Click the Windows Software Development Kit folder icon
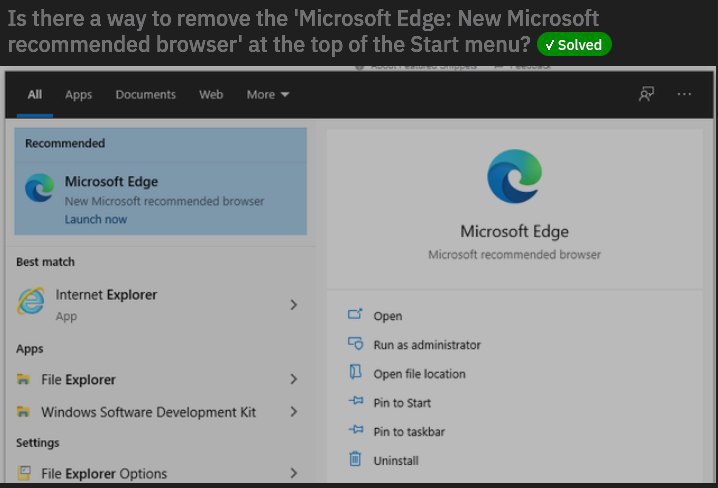This screenshot has width=718, height=488. (23, 412)
